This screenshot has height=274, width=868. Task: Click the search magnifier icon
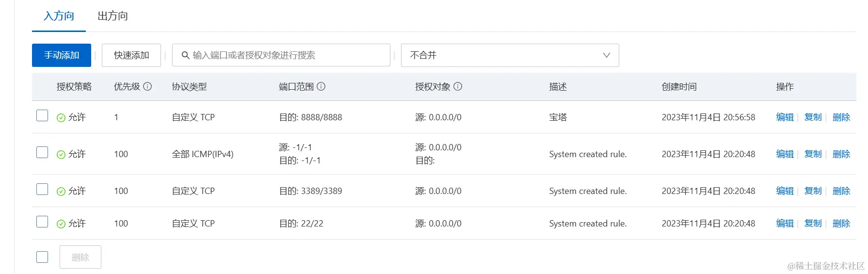point(185,55)
